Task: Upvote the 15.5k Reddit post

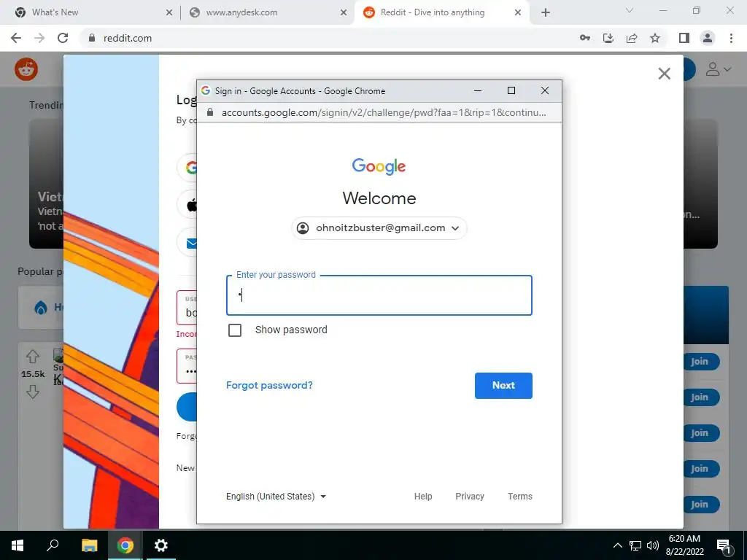Action: click(x=32, y=356)
